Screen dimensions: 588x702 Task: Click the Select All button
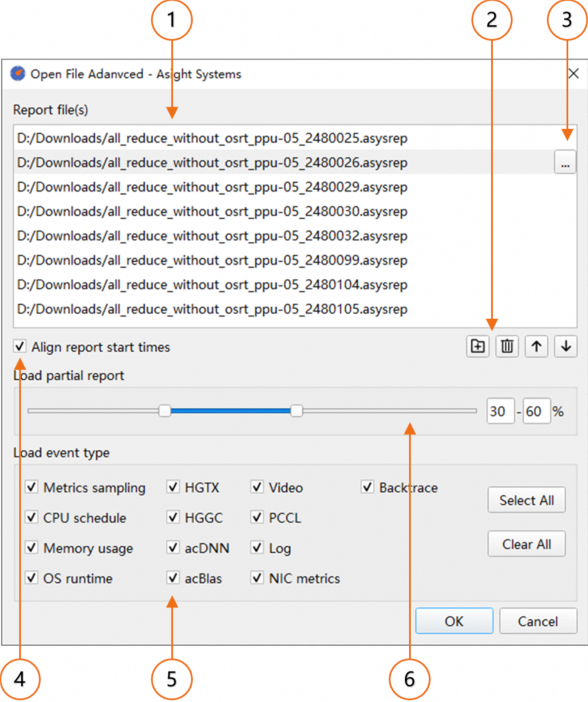tap(526, 500)
